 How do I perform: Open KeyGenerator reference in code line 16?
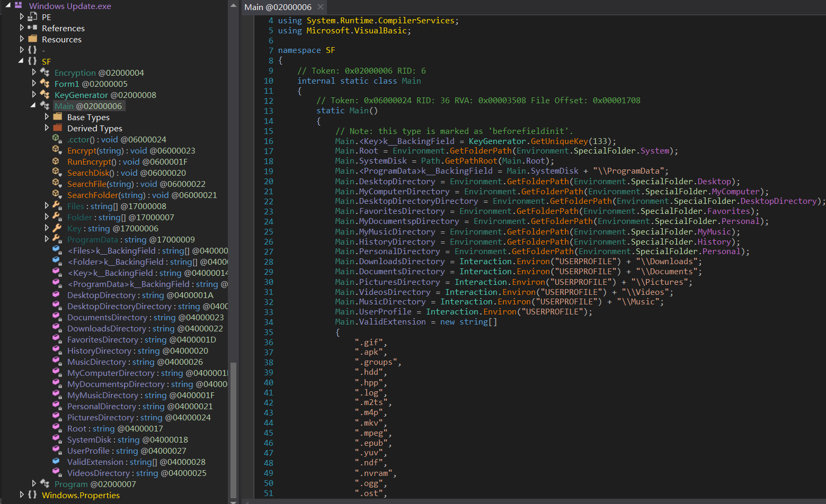tap(498, 141)
